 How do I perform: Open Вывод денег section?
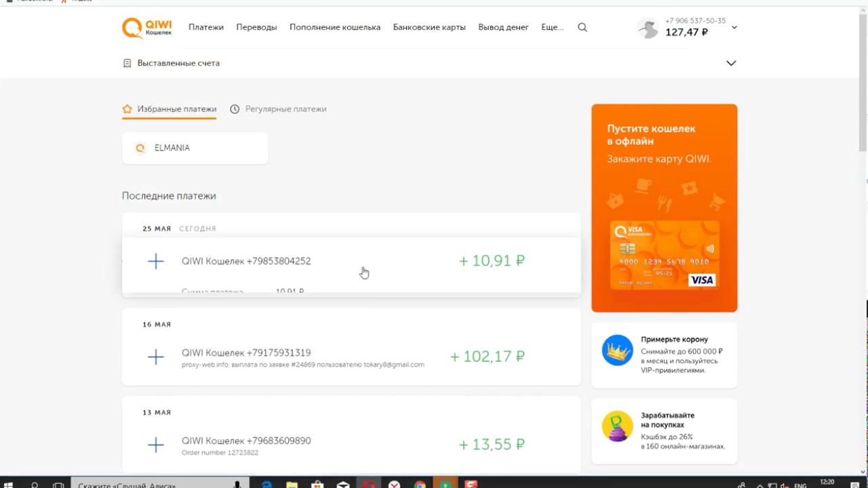[x=503, y=27]
